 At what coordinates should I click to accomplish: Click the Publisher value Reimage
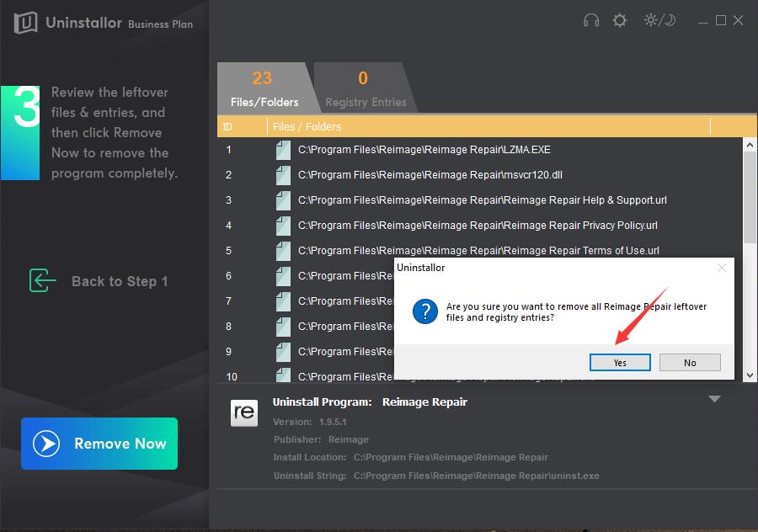pyautogui.click(x=348, y=439)
